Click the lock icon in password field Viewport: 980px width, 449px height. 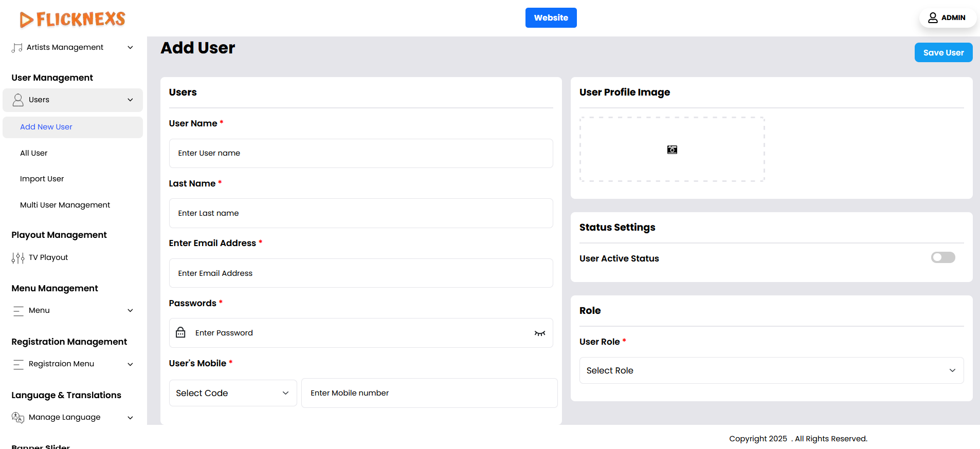pos(180,333)
